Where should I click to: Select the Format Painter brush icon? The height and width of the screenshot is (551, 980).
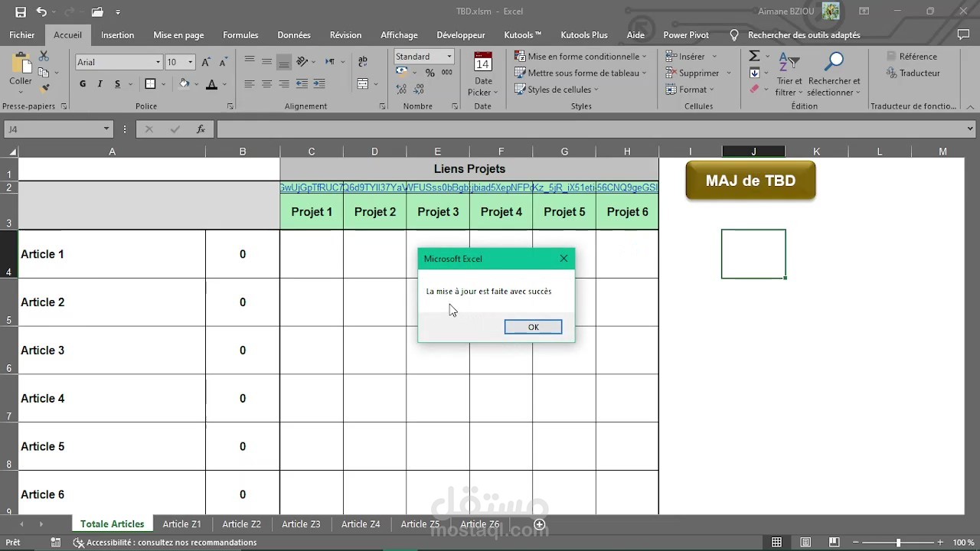click(x=44, y=89)
